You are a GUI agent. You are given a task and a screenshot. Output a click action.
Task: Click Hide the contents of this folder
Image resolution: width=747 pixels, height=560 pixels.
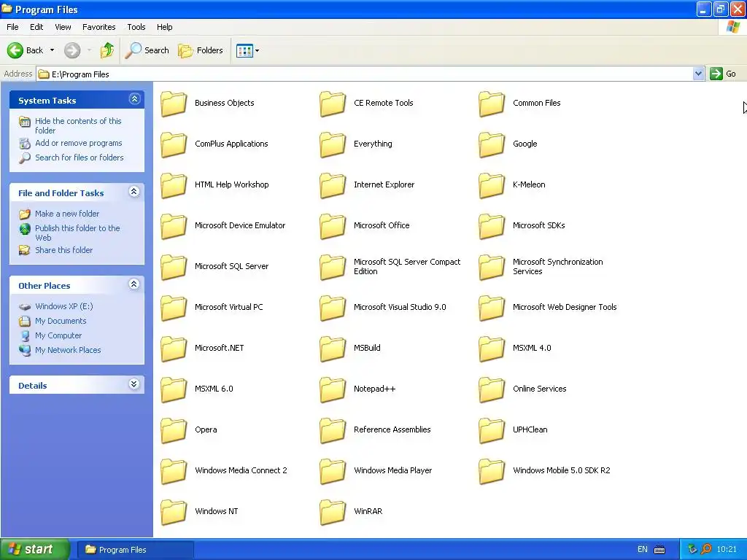pyautogui.click(x=78, y=125)
